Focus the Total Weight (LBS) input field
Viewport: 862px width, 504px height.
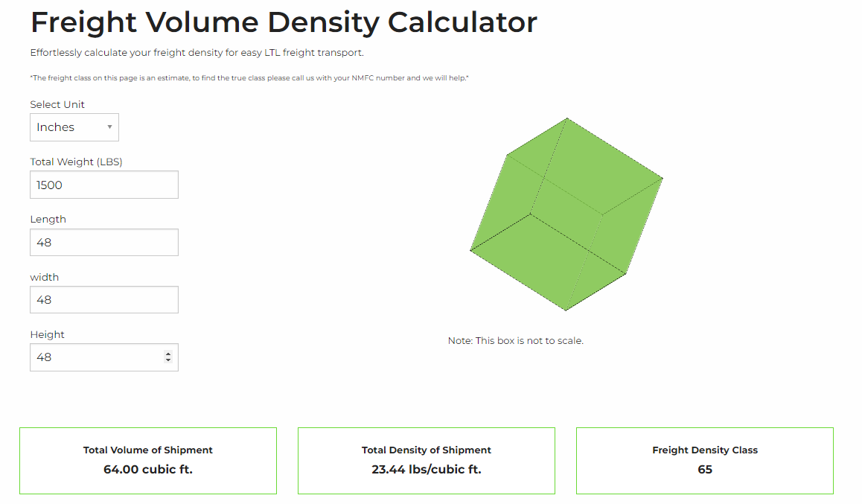click(x=103, y=185)
